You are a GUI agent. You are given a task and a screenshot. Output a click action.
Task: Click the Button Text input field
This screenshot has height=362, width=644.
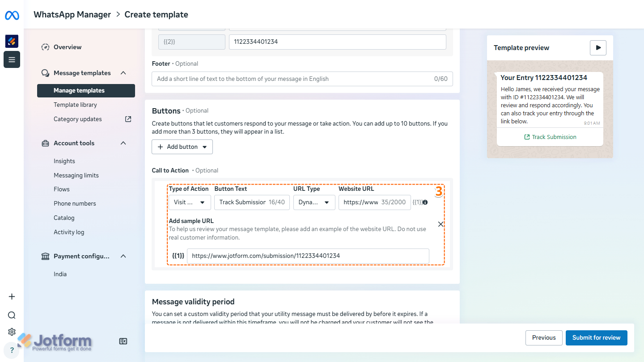(x=252, y=202)
